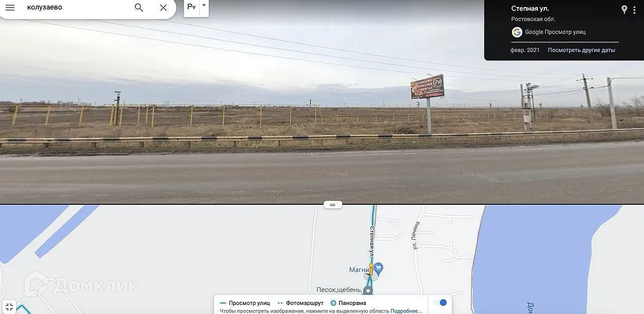
Task: Open the hamburger main menu
Action: 10,8
